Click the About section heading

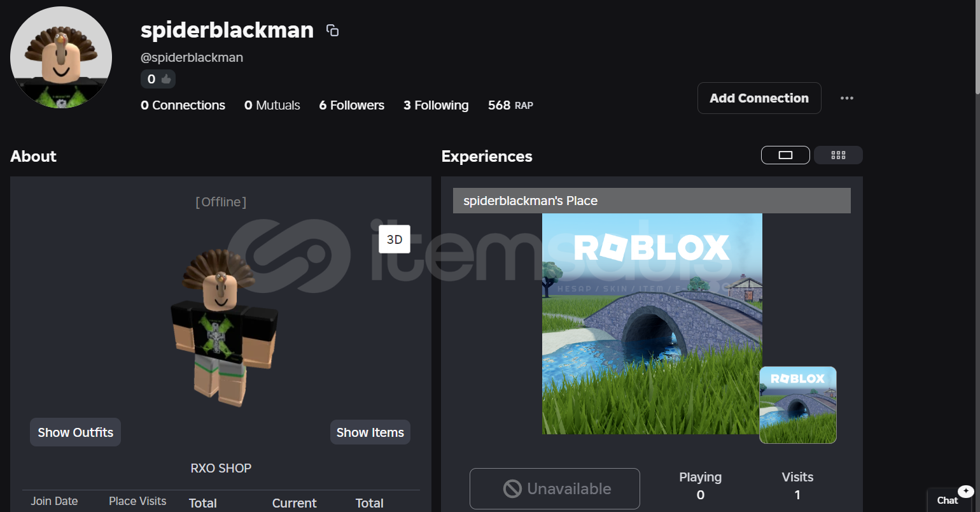coord(33,156)
